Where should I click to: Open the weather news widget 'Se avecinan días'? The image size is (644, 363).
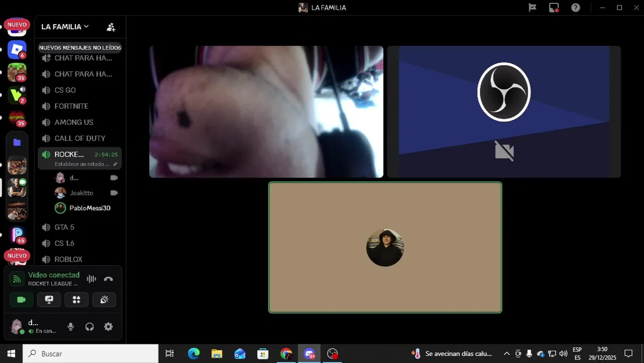pos(452,354)
